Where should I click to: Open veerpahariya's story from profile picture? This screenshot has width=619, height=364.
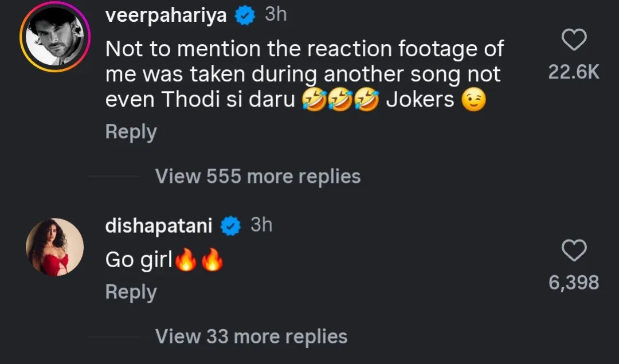(x=52, y=39)
